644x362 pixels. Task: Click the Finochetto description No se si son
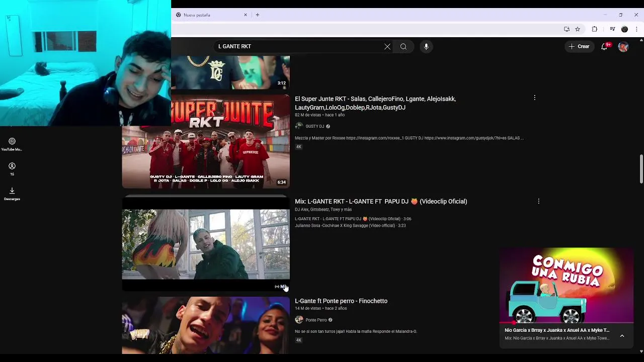tap(356, 331)
